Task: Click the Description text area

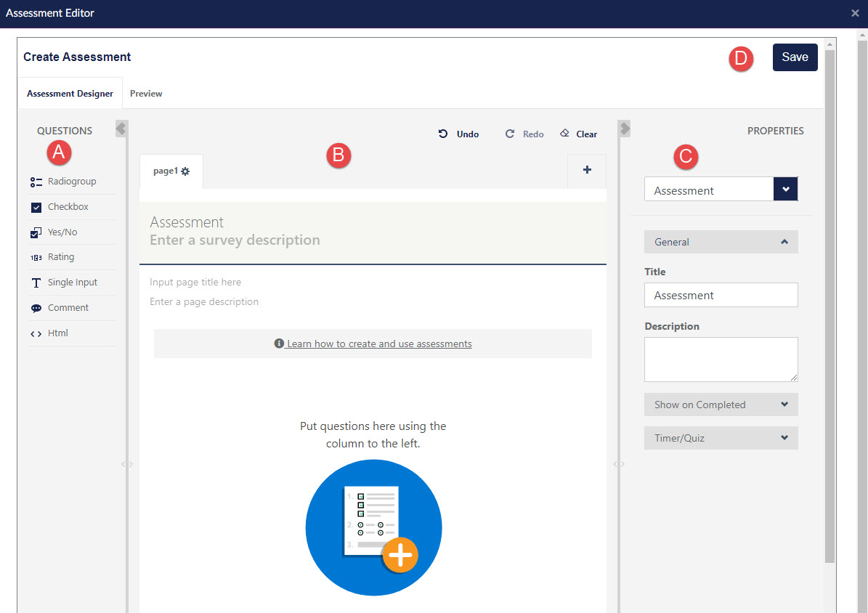Action: [721, 359]
